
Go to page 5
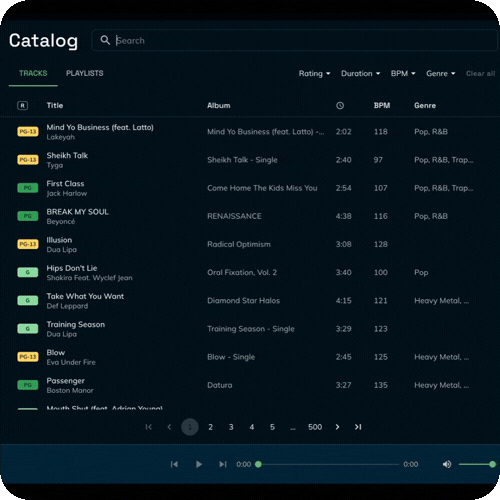point(272,427)
